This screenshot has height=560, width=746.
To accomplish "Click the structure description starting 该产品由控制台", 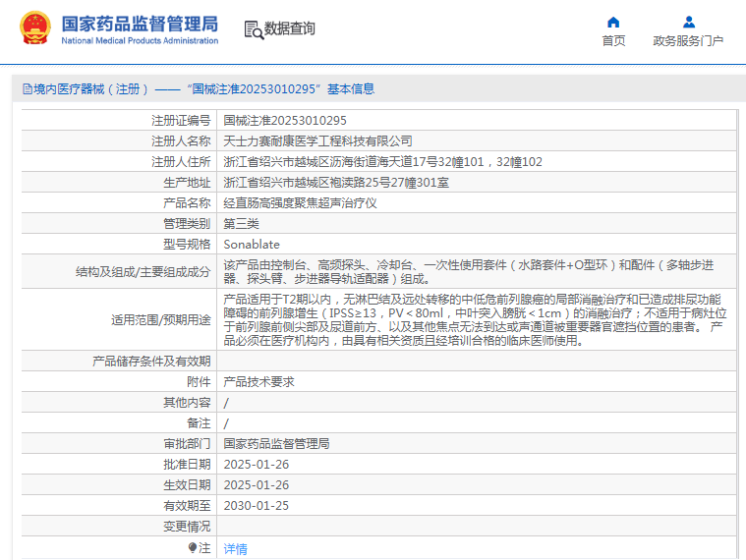I will click(469, 272).
